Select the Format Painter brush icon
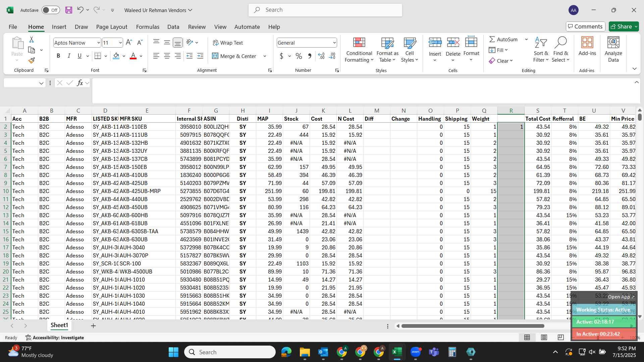This screenshot has width=644, height=362. [32, 60]
